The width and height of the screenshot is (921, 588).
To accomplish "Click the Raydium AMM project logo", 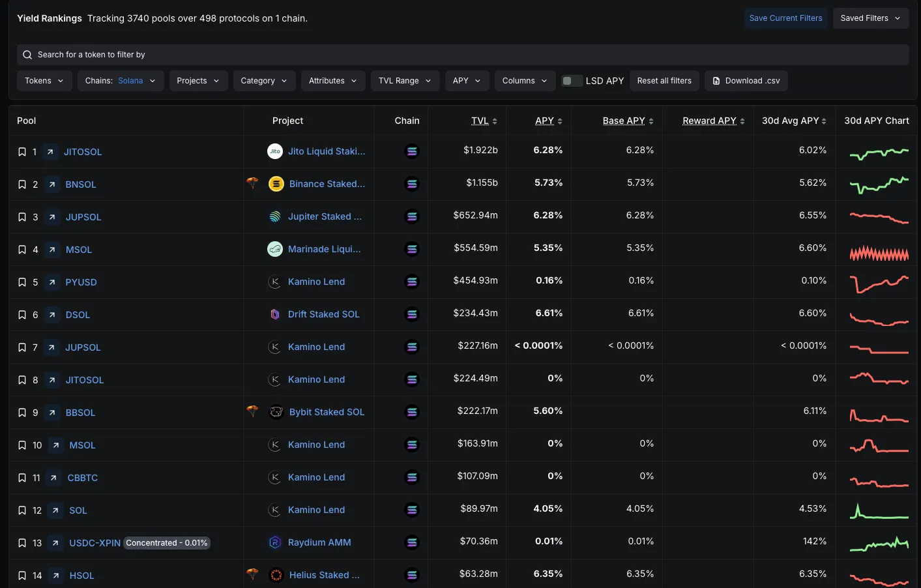I will pyautogui.click(x=275, y=542).
